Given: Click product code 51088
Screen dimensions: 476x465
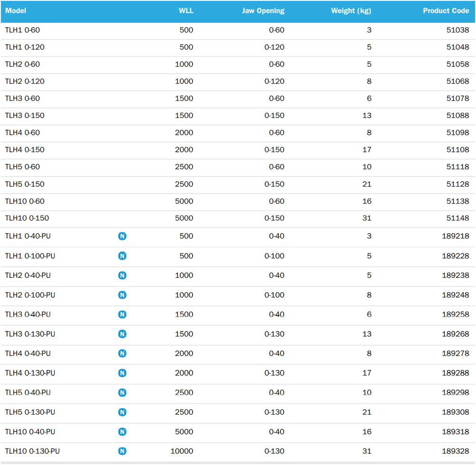Looking at the screenshot, I should click(x=458, y=116).
